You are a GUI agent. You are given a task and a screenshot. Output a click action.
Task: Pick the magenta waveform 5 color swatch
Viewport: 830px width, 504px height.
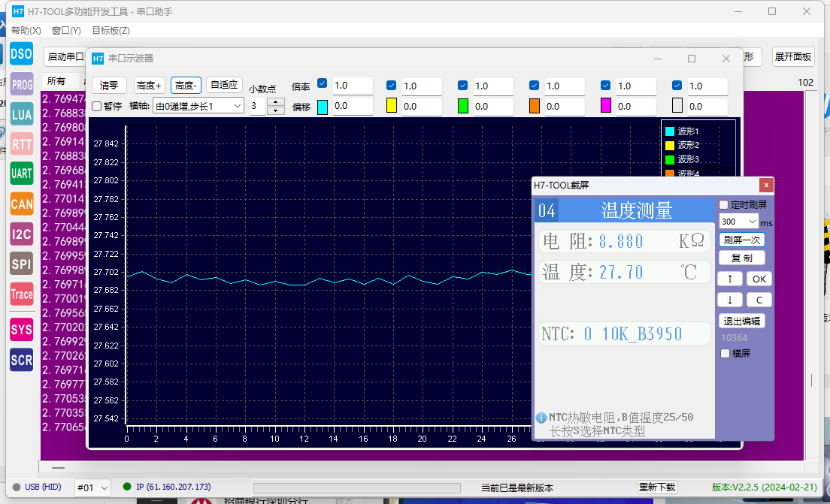point(606,106)
